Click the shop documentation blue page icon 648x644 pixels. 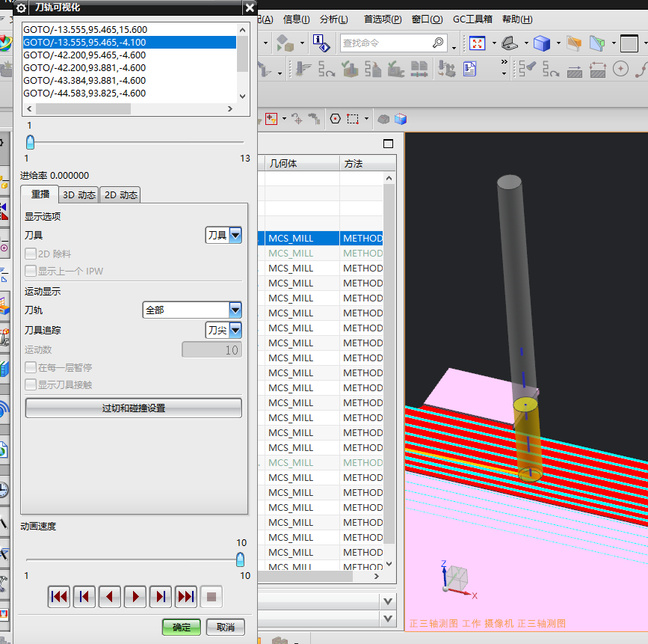[x=469, y=69]
